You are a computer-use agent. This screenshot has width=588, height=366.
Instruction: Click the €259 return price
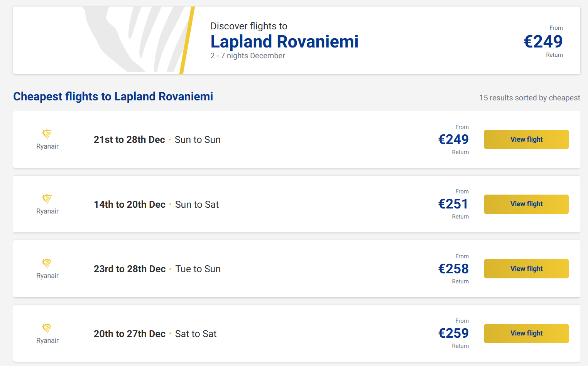(453, 333)
